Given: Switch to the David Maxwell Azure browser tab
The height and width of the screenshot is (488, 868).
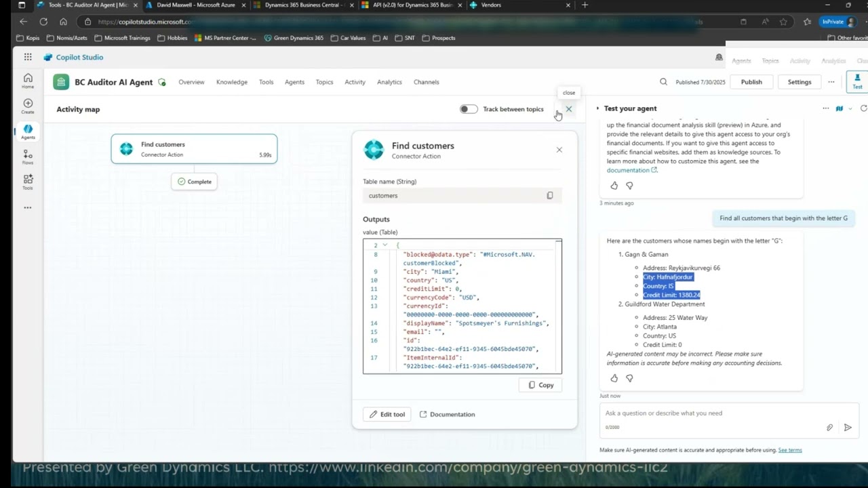Looking at the screenshot, I should [x=195, y=5].
